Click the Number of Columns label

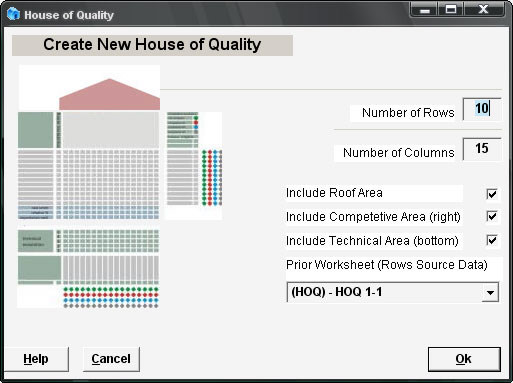[x=399, y=153]
